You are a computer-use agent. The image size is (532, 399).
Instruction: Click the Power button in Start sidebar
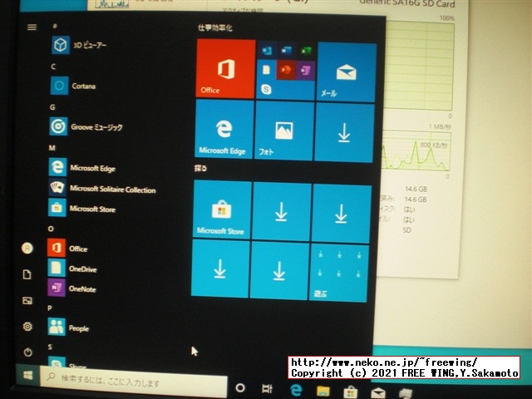(27, 352)
